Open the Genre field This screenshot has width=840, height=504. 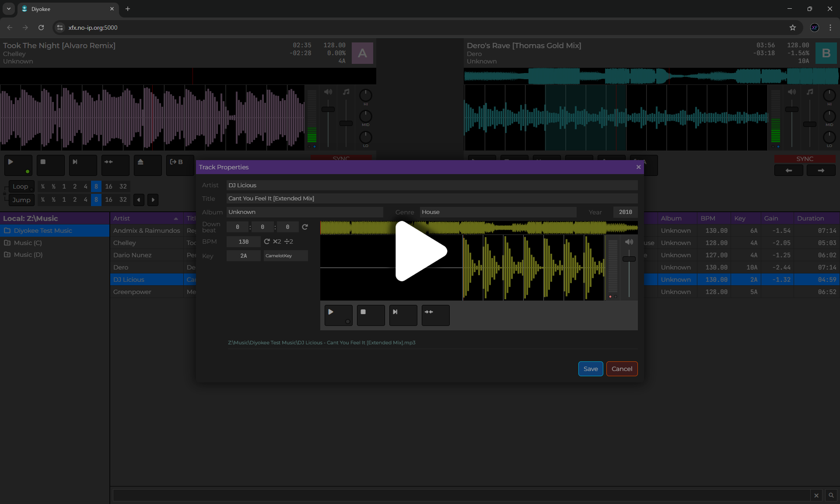(x=498, y=212)
